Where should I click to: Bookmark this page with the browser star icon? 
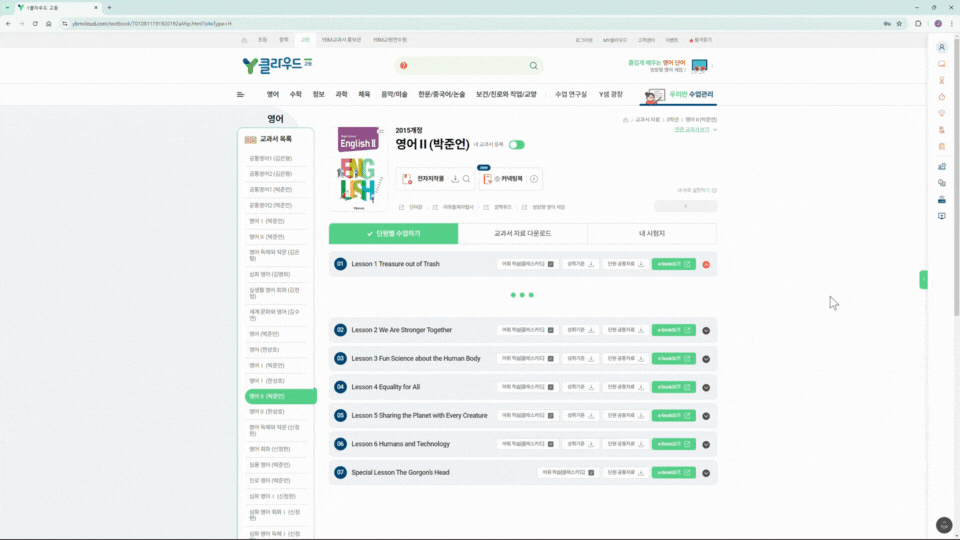pos(899,24)
